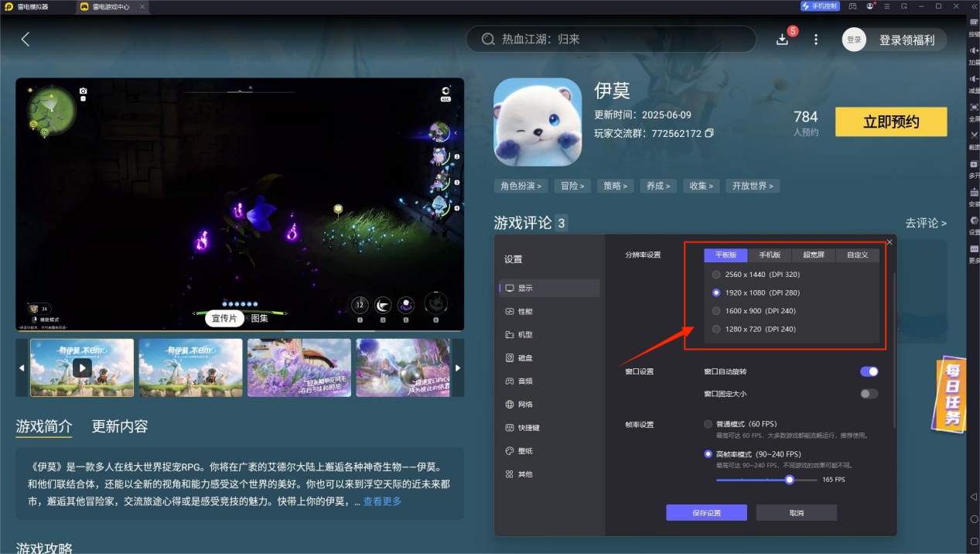This screenshot has height=554, width=980.
Task: Click 取消 cancel button
Action: point(797,513)
